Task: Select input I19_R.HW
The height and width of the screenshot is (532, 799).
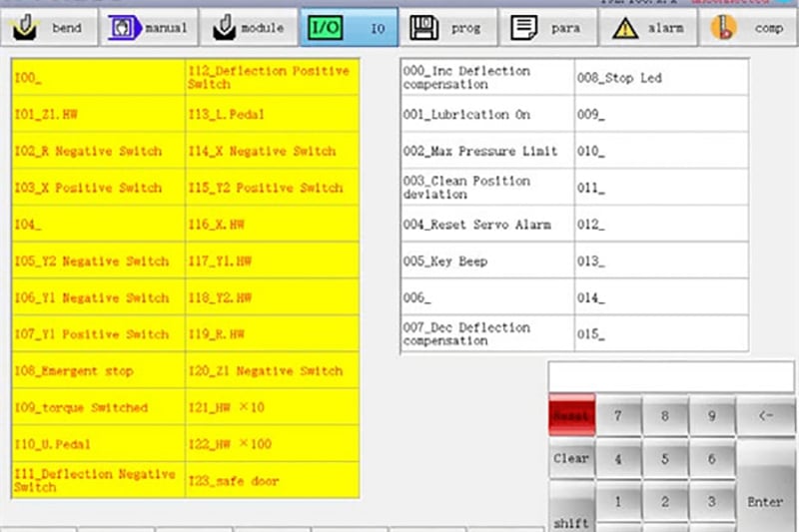Action: pyautogui.click(x=273, y=334)
